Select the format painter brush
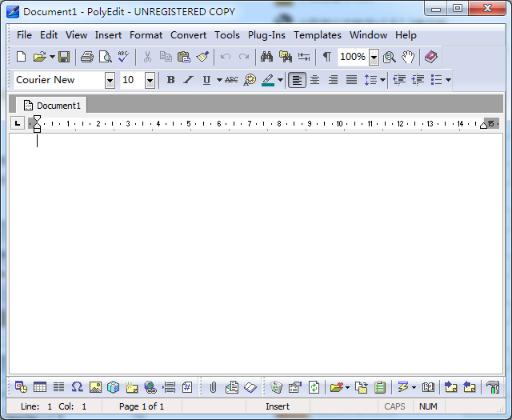This screenshot has height=420, width=512. [x=202, y=57]
